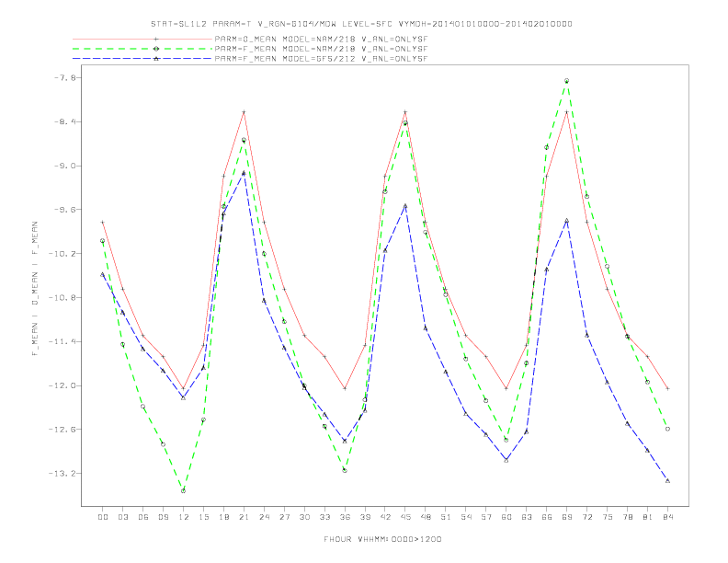Image resolution: width=728 pixels, height=563 pixels.
Task: Click the x-axis hour label 12
Action: pyautogui.click(x=184, y=517)
